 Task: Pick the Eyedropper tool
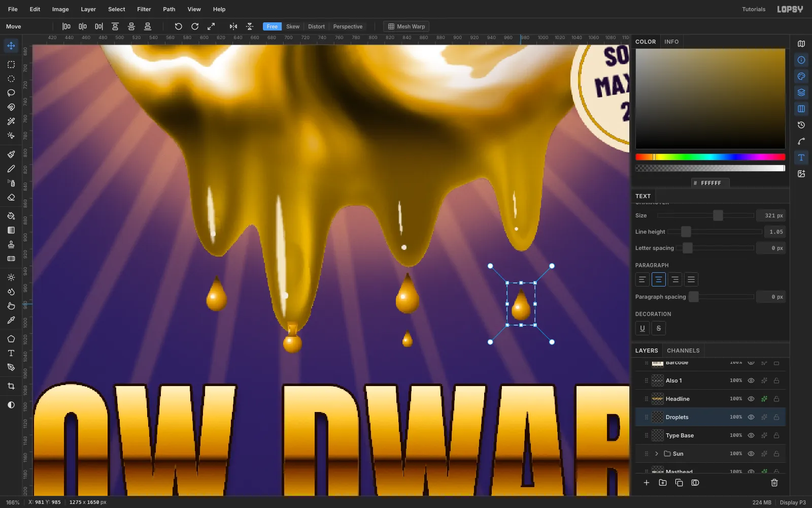pos(11,320)
